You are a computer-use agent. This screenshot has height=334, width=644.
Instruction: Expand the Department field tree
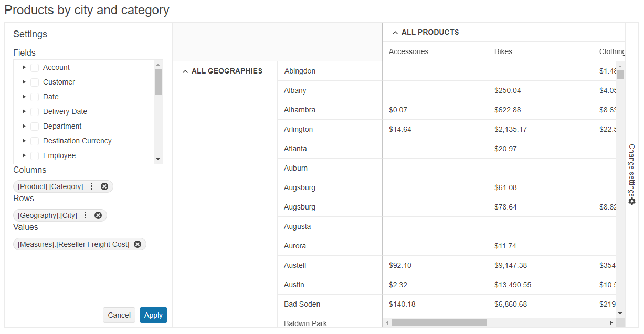tap(24, 126)
